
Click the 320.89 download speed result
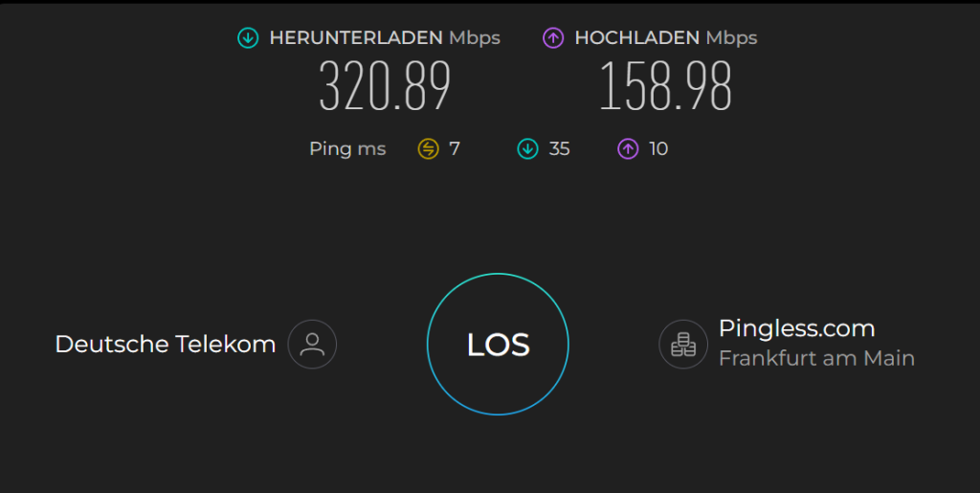[x=385, y=86]
